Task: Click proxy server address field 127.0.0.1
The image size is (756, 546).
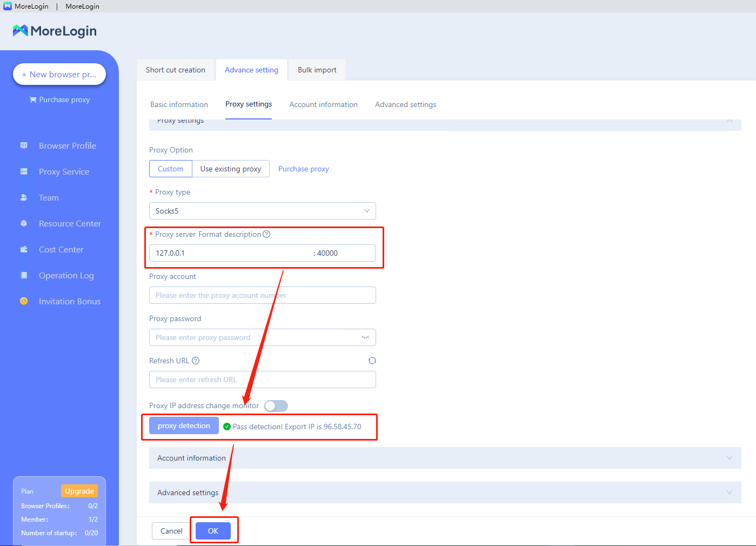Action: (230, 253)
